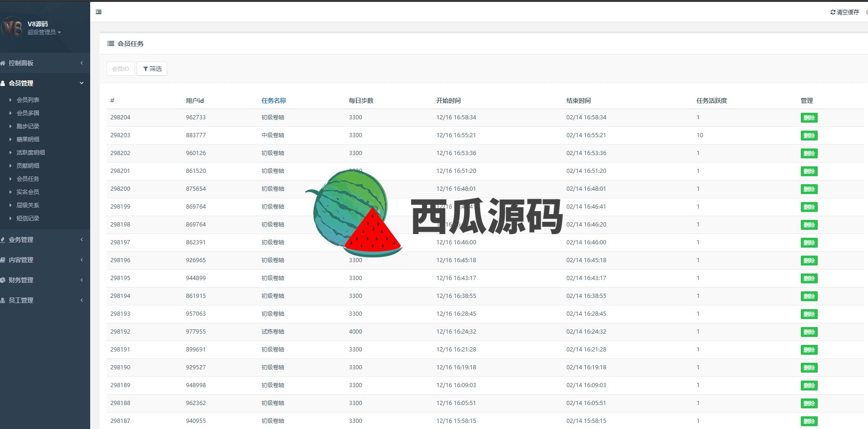Click the 试炼卷轴 task name cell
The width and height of the screenshot is (868, 429).
(273, 332)
